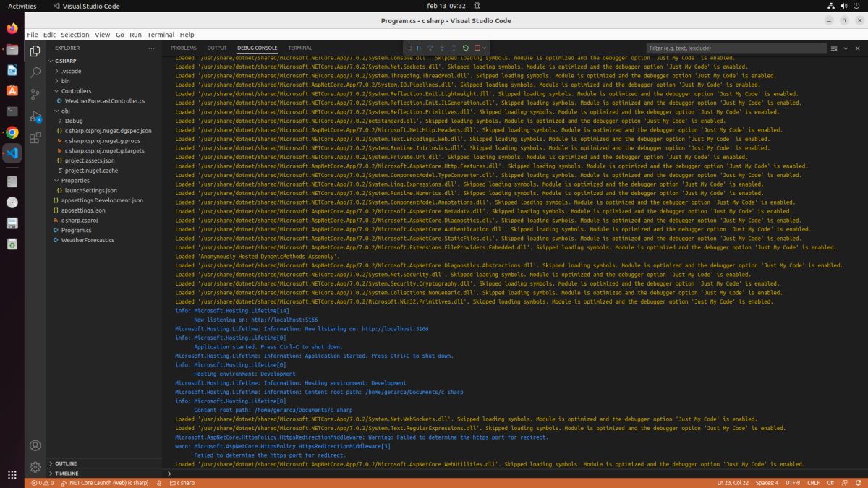Open WeatherForecast.cs file
The width and height of the screenshot is (868, 488).
point(88,240)
